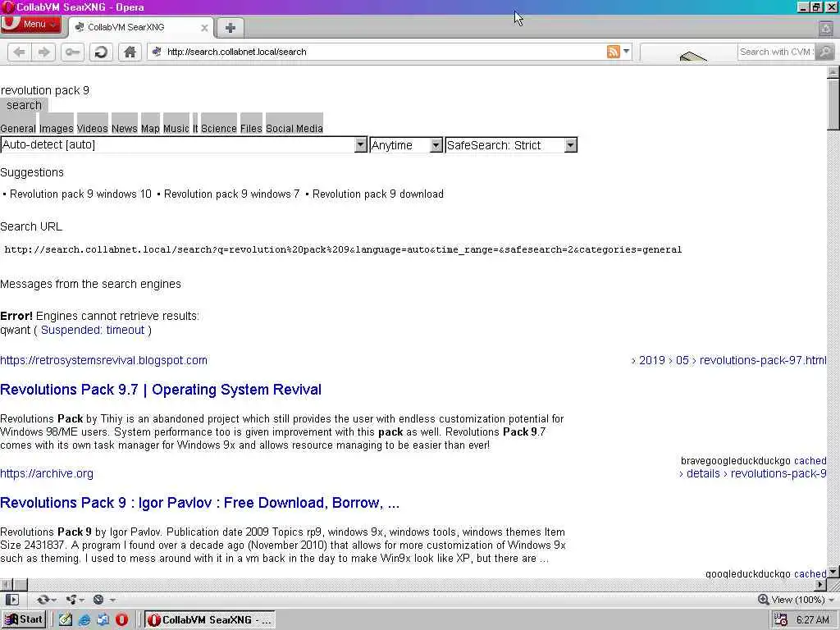Open the Opera Menu button
The height and width of the screenshot is (630, 840).
[x=31, y=24]
